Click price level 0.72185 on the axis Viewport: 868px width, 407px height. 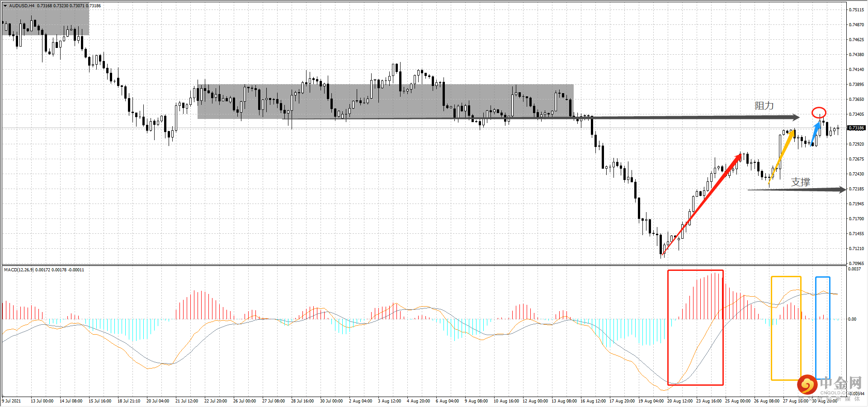(856, 189)
